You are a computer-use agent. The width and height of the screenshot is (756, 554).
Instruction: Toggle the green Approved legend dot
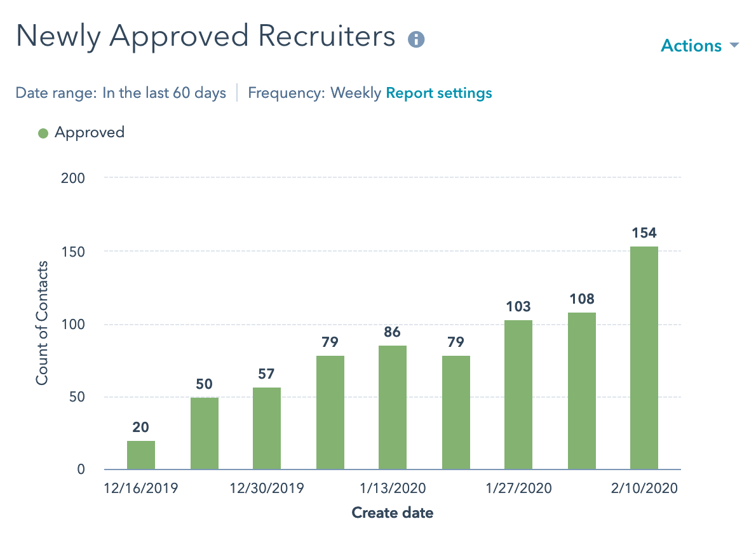tap(43, 133)
